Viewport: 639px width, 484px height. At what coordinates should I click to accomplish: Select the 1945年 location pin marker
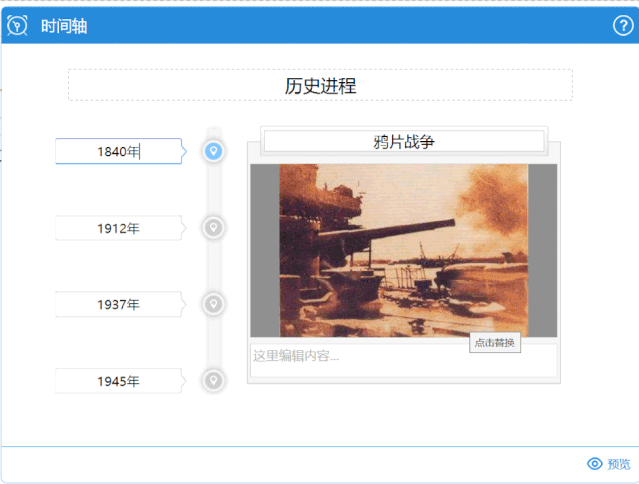click(x=212, y=381)
